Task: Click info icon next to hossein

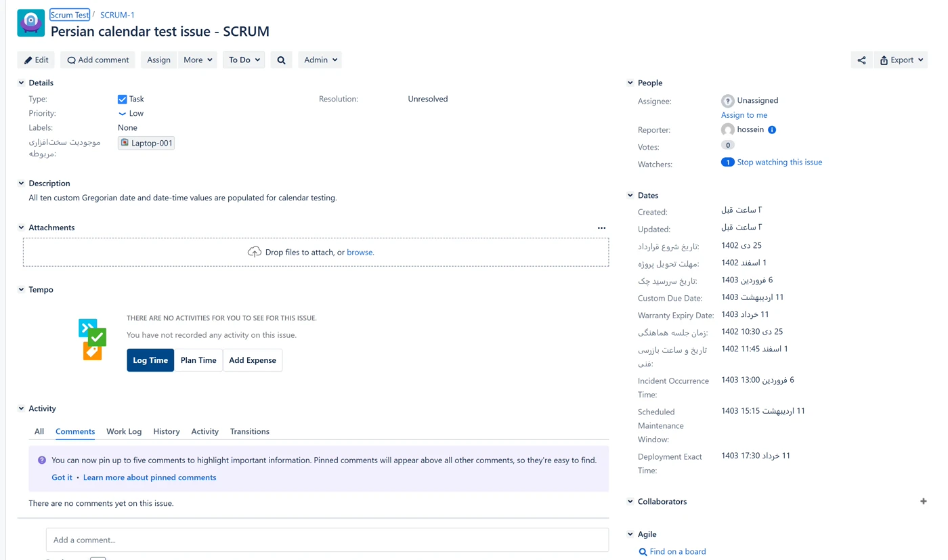Action: pos(772,130)
